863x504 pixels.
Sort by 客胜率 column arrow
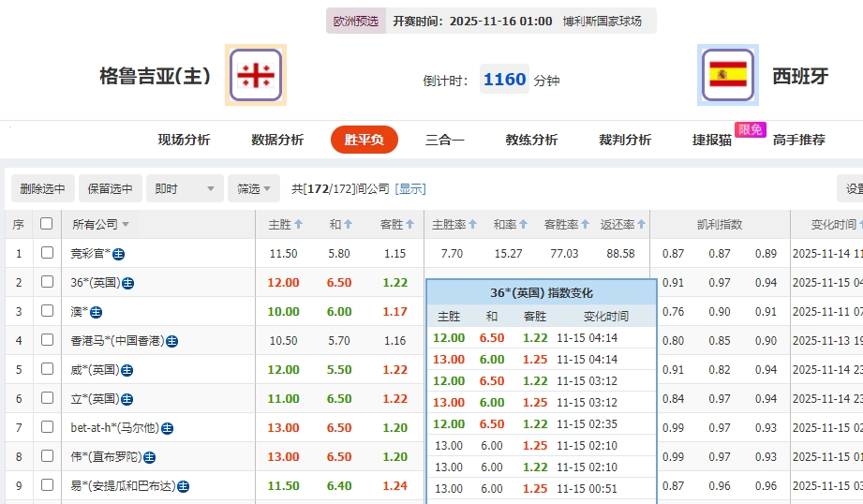[585, 225]
